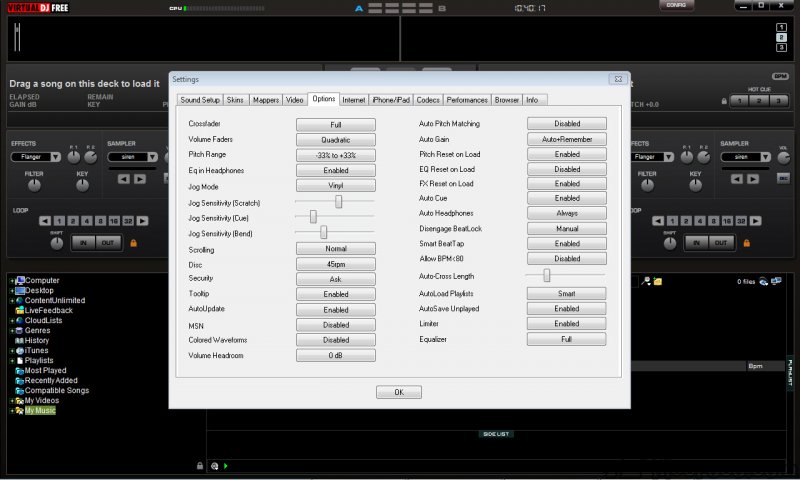
Task: Change the Pitch Range -33% to +33% option
Action: (x=336, y=155)
